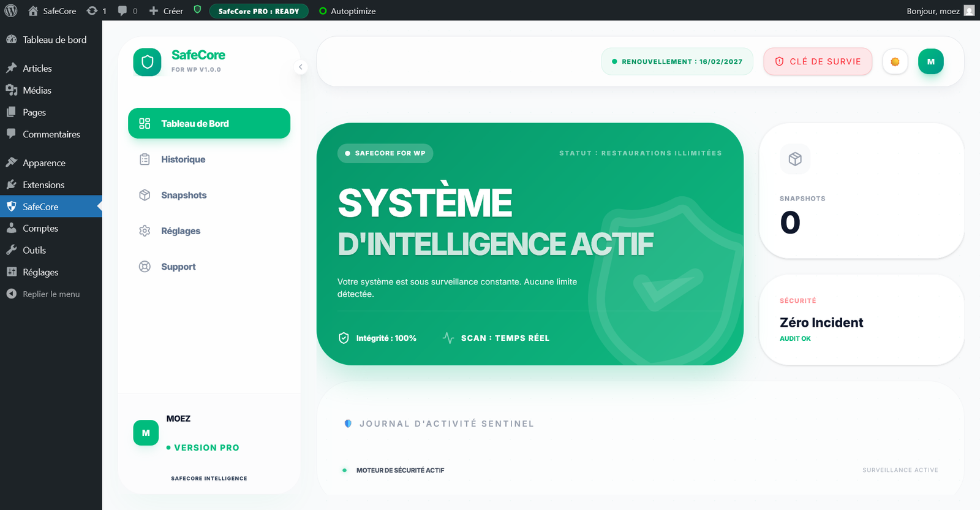This screenshot has width=980, height=510.
Task: Click the Outils wrench icon
Action: click(x=11, y=250)
